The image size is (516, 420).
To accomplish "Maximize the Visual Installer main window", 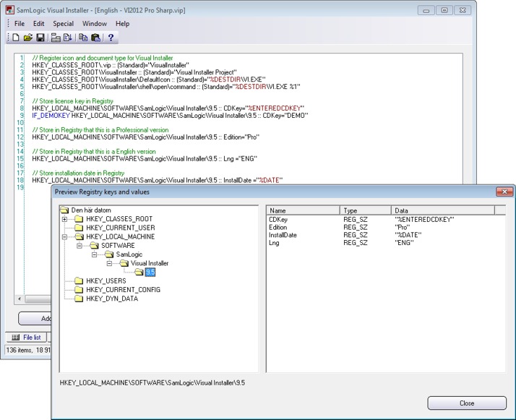I will 444,11.
